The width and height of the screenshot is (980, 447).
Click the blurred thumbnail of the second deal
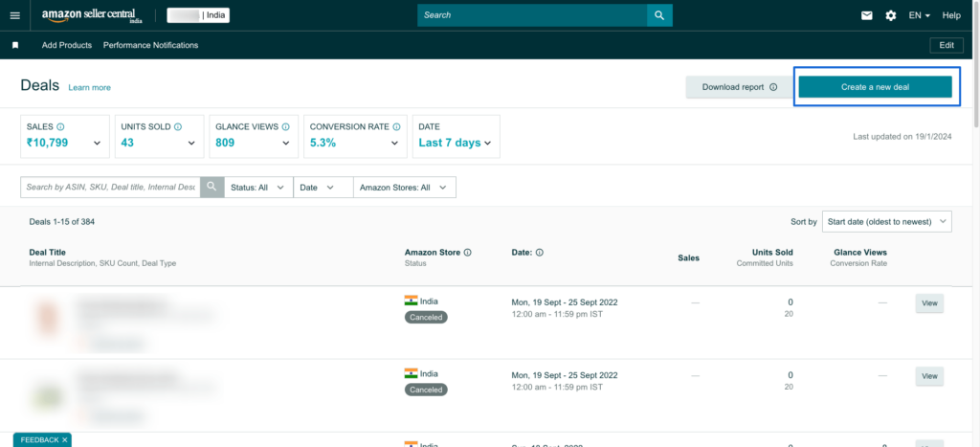tap(47, 395)
